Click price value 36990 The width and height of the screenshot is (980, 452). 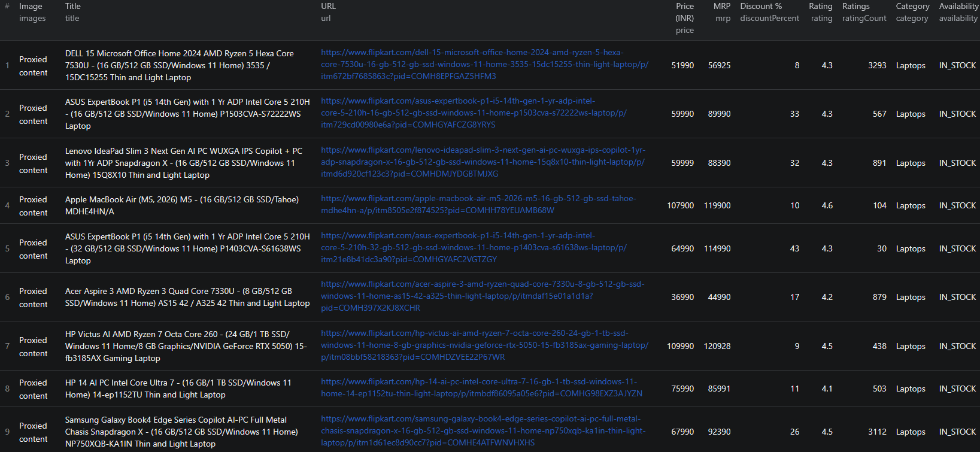pyautogui.click(x=682, y=297)
